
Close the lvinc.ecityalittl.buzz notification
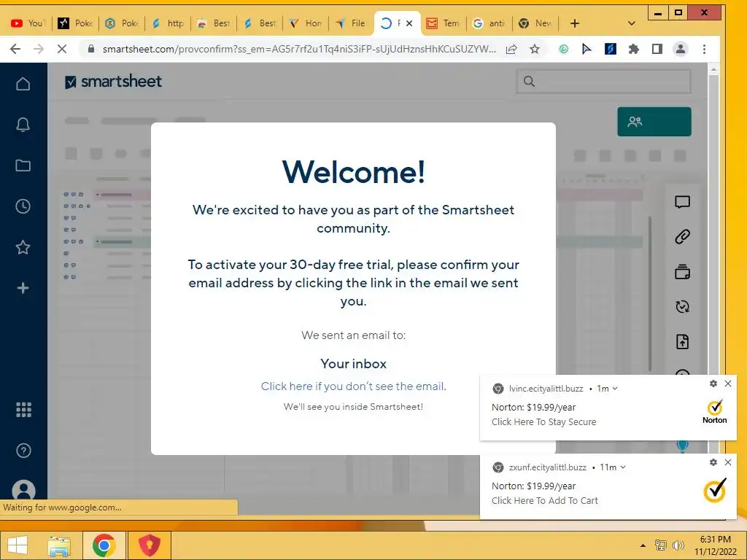[x=728, y=384]
